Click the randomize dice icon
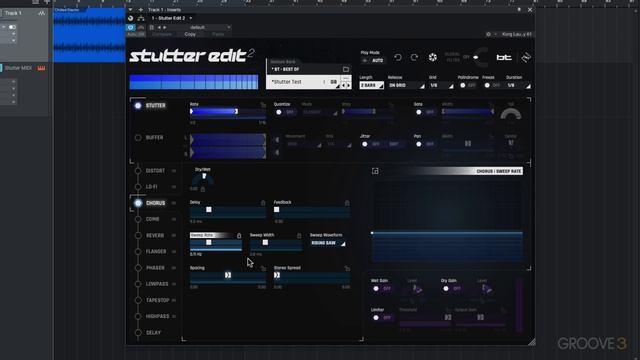The image size is (640, 360). point(433,58)
